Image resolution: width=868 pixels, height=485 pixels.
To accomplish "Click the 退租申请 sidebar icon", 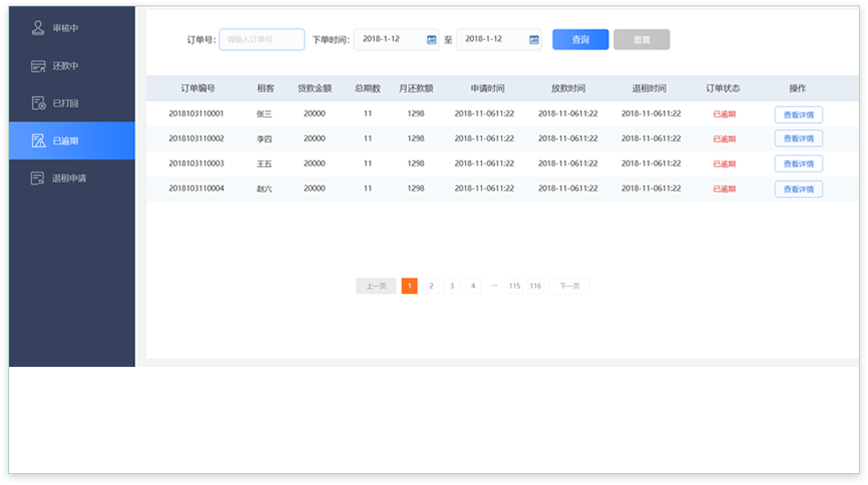I will tap(38, 178).
